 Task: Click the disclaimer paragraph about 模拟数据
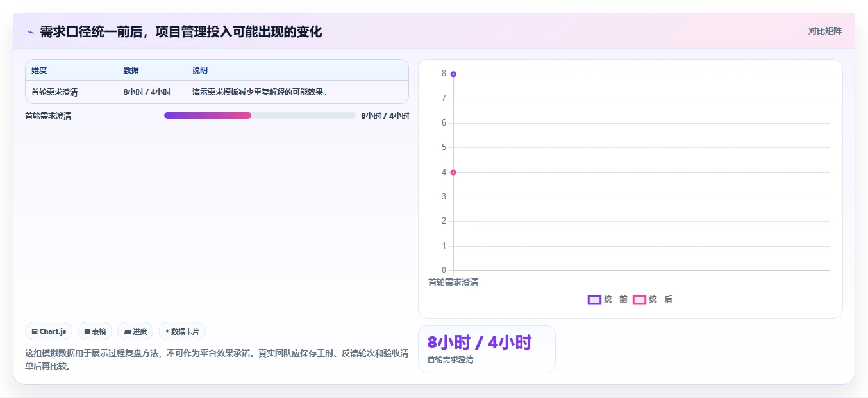pos(217,360)
